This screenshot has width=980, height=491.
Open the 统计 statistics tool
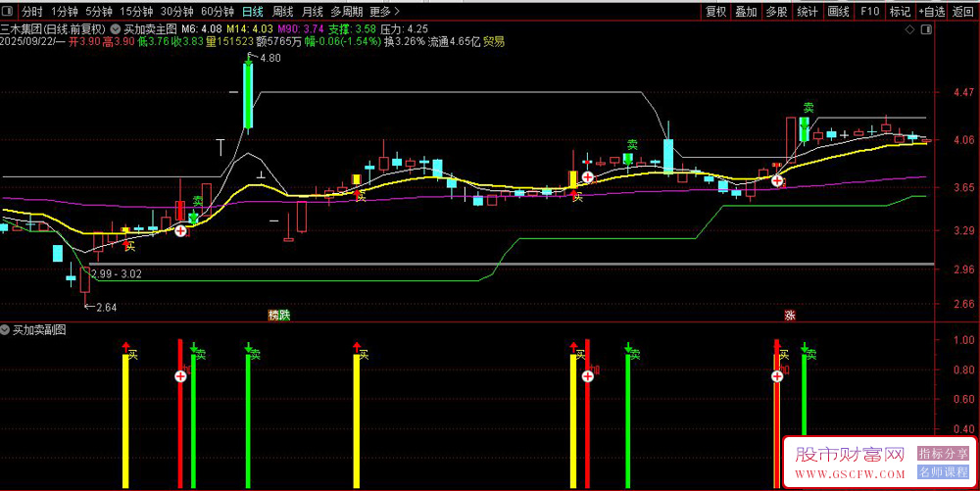coord(808,11)
